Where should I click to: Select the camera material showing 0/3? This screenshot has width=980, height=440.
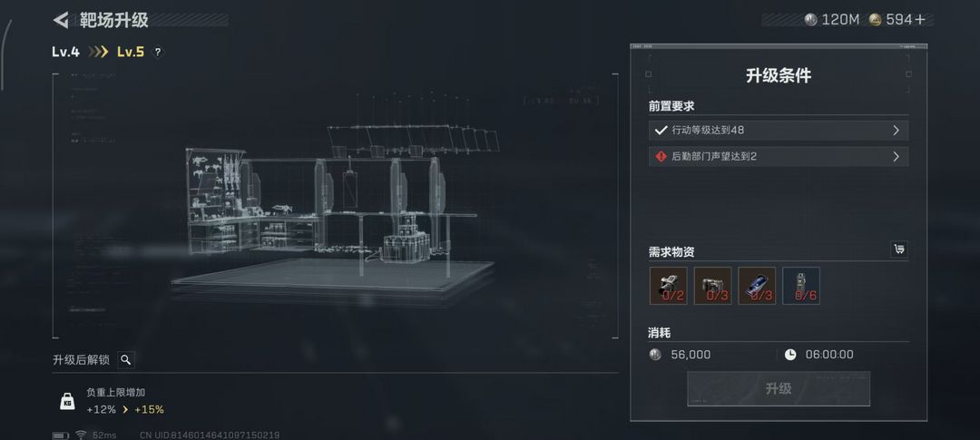pyautogui.click(x=712, y=286)
